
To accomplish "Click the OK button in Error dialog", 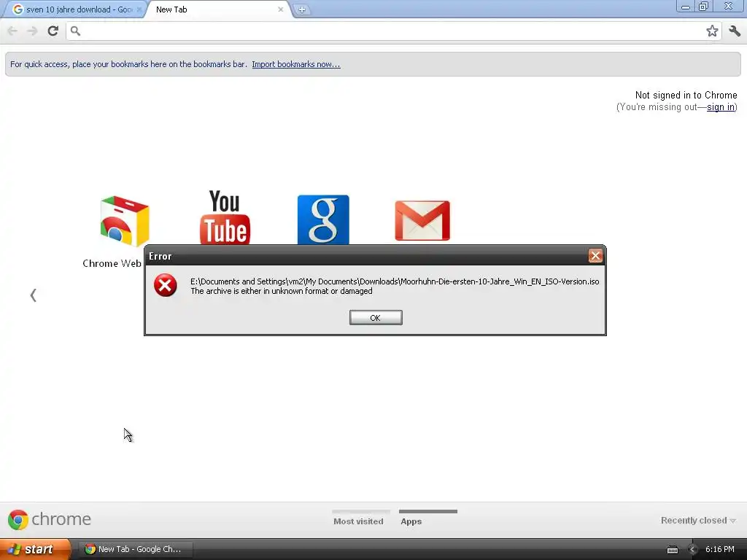I will click(376, 318).
